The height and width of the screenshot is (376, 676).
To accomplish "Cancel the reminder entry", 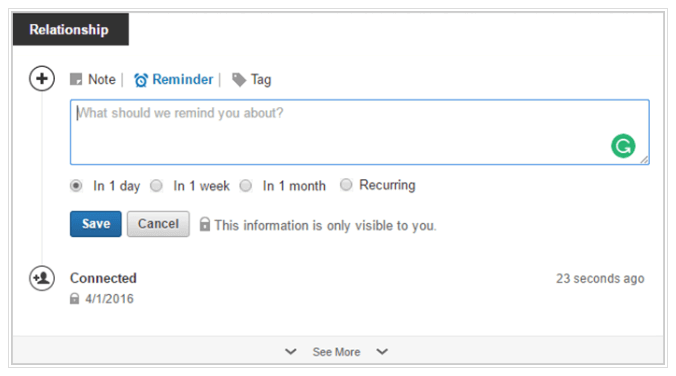I will pos(158,224).
